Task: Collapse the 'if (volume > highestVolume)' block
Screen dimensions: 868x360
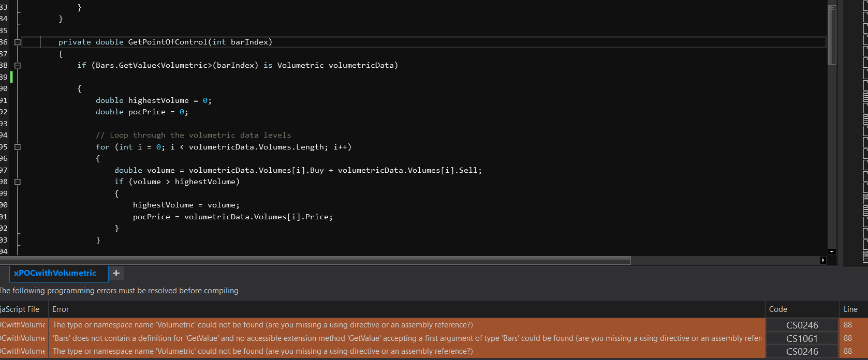Action: coord(18,182)
